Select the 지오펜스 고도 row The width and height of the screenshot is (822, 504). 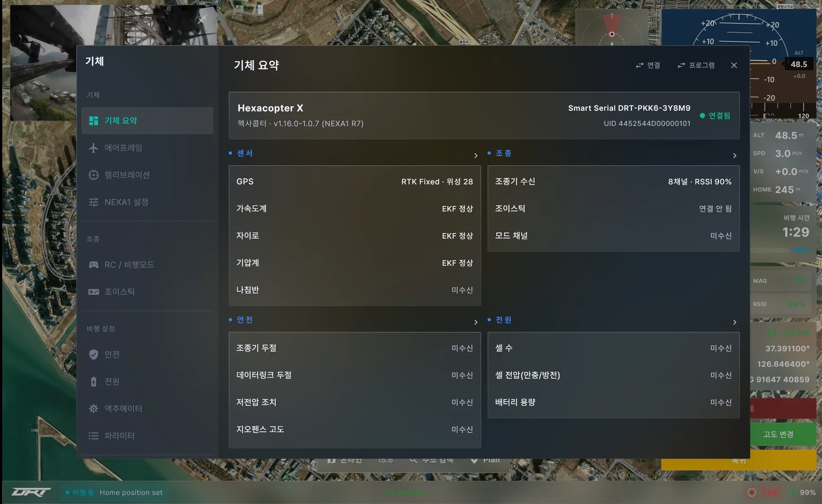point(354,429)
